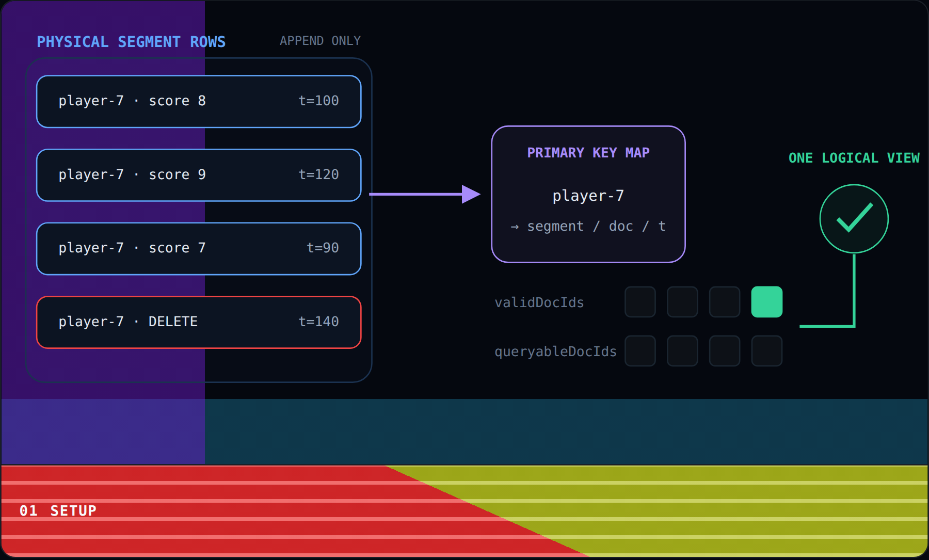Toggle the second validDocIds box
The height and width of the screenshot is (560, 929).
pyautogui.click(x=683, y=302)
